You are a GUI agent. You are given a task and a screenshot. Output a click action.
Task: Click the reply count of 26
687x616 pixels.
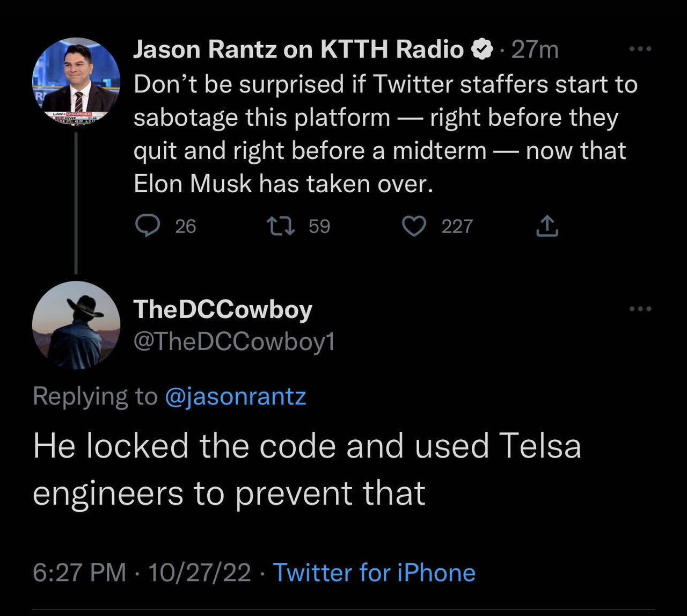185,226
